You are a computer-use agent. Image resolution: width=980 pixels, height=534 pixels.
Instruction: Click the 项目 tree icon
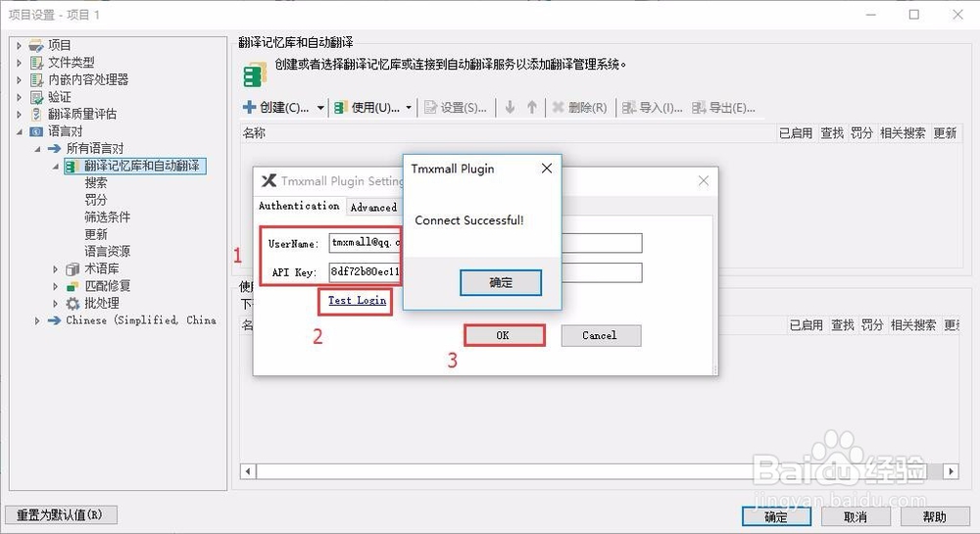(36, 46)
